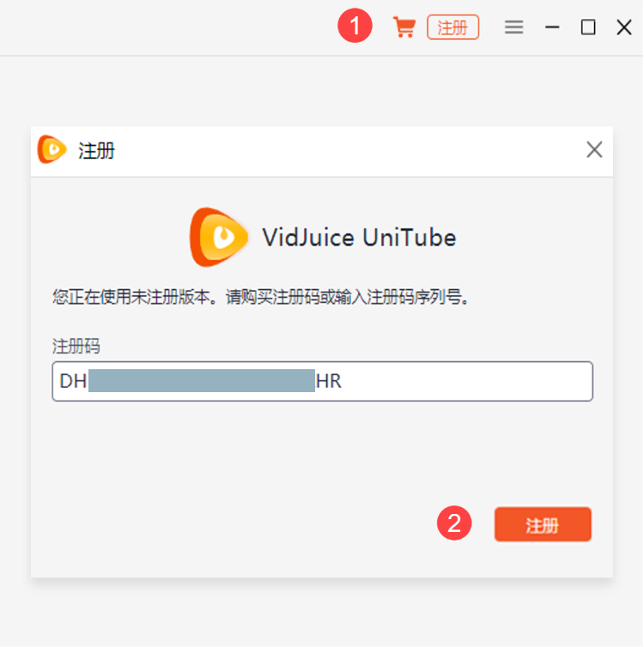
Task: Place cursor after HR in registration code
Action: (x=343, y=381)
